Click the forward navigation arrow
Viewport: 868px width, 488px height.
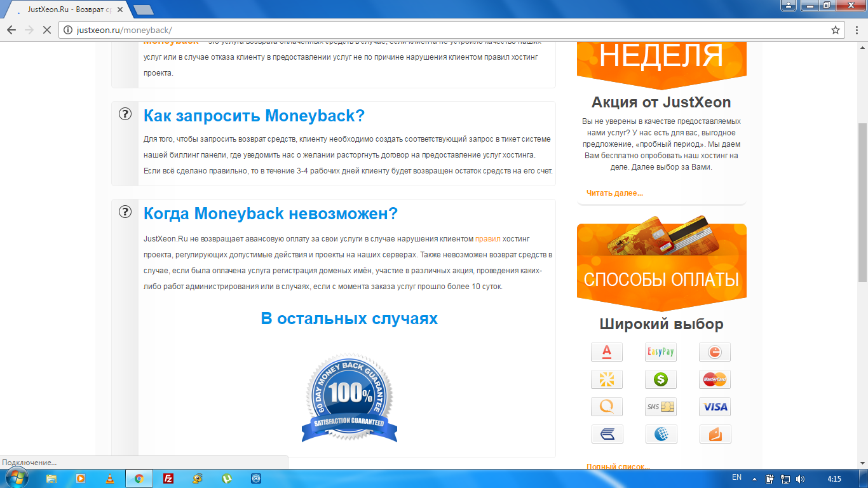[x=29, y=30]
